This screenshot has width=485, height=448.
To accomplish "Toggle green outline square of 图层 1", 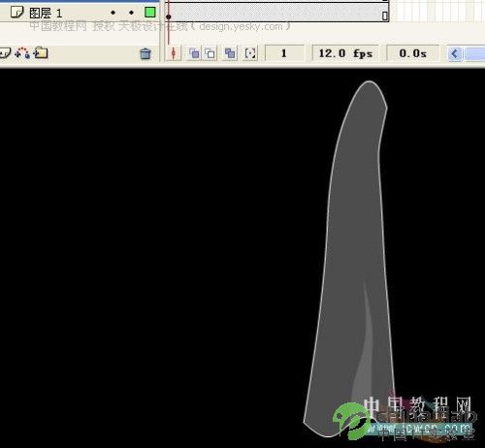I will [150, 13].
